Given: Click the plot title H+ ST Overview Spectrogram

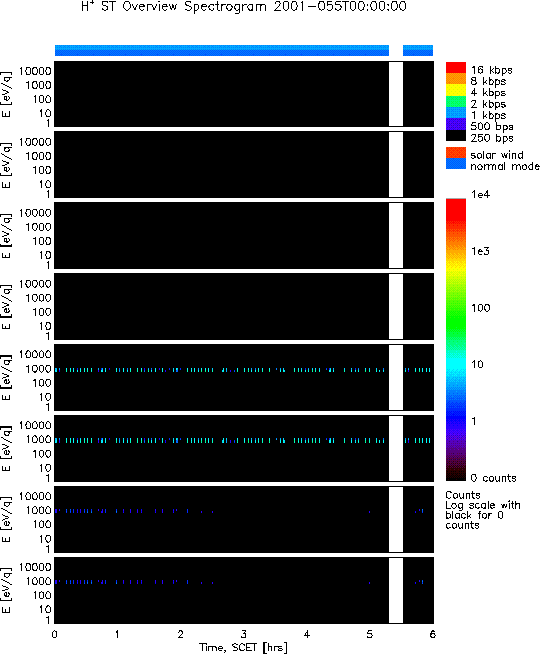Looking at the screenshot, I should pyautogui.click(x=244, y=7).
